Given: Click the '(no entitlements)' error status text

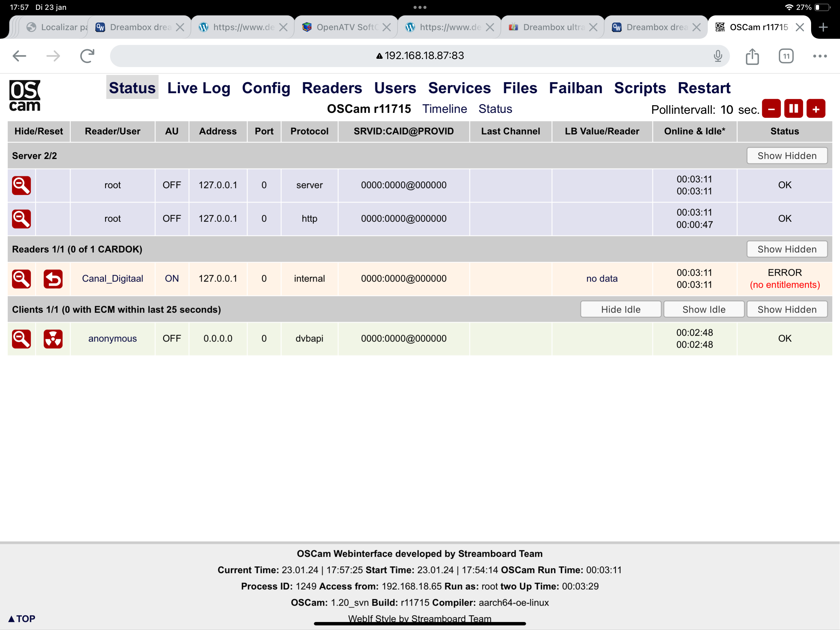Looking at the screenshot, I should click(785, 285).
